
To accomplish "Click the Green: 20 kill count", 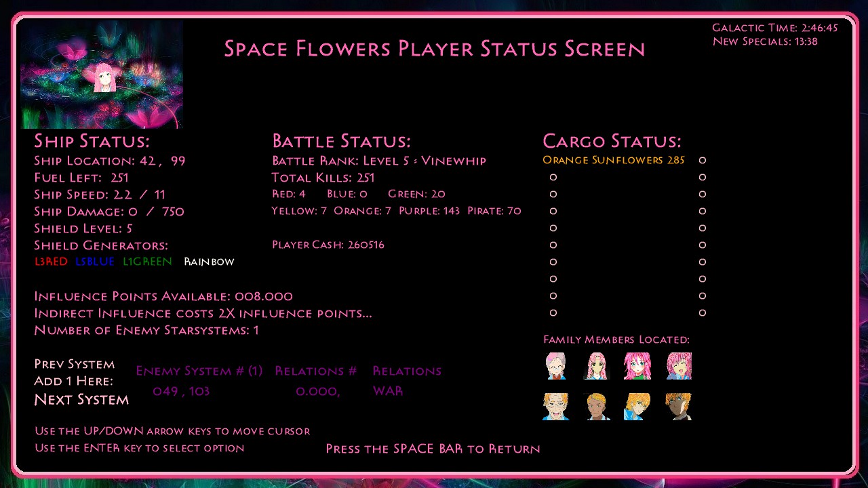I will [x=416, y=194].
